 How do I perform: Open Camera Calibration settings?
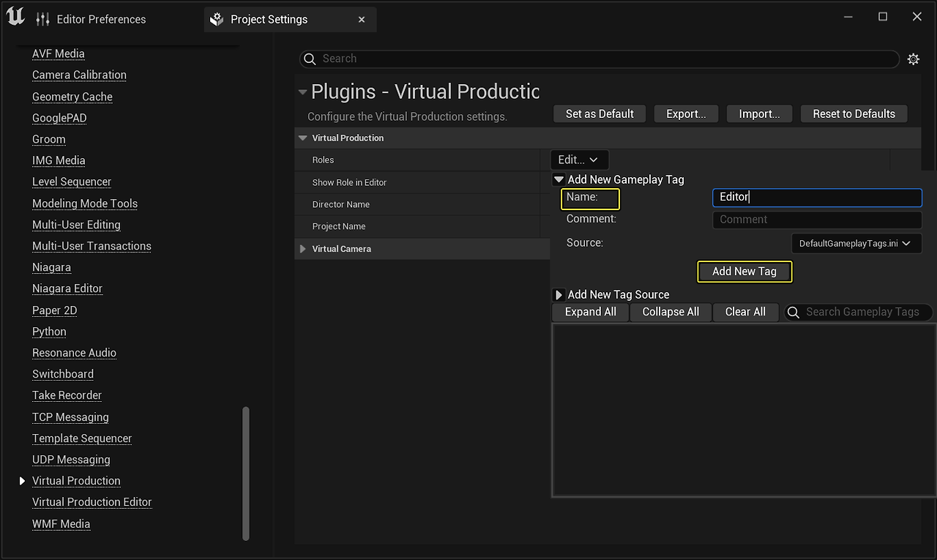click(x=79, y=75)
